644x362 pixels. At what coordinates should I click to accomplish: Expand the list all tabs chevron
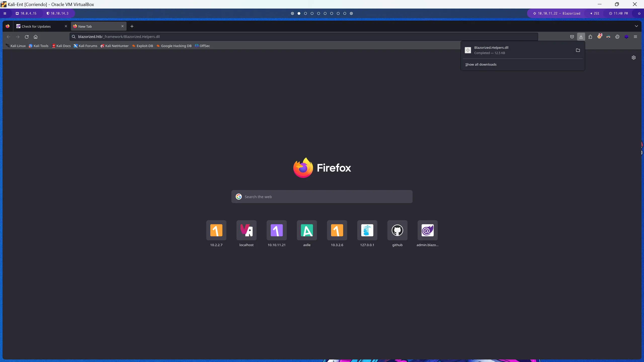[x=636, y=26]
